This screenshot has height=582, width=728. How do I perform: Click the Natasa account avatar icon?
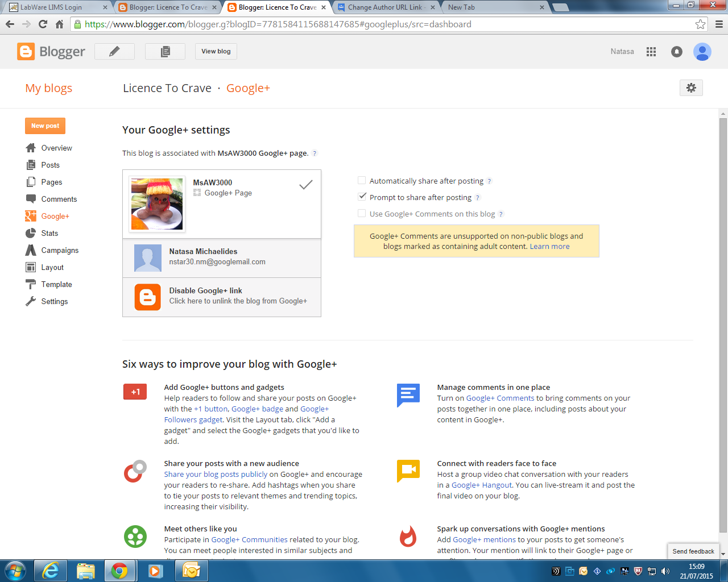click(702, 51)
